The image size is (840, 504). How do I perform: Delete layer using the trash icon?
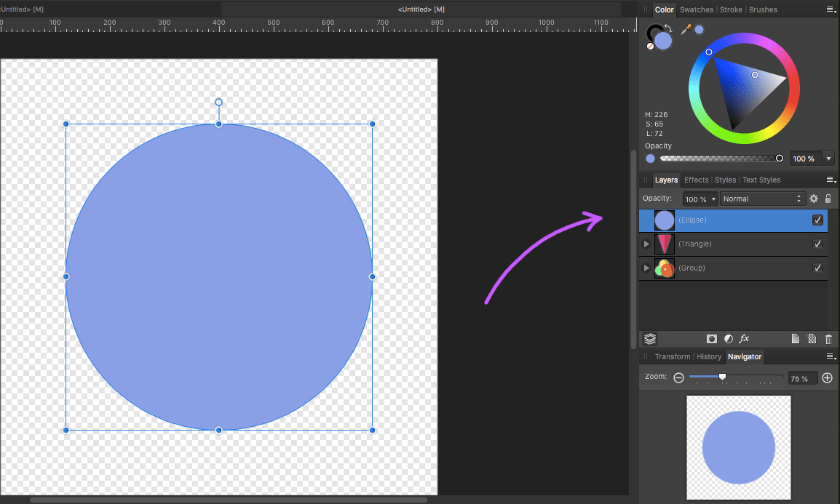[x=828, y=339]
